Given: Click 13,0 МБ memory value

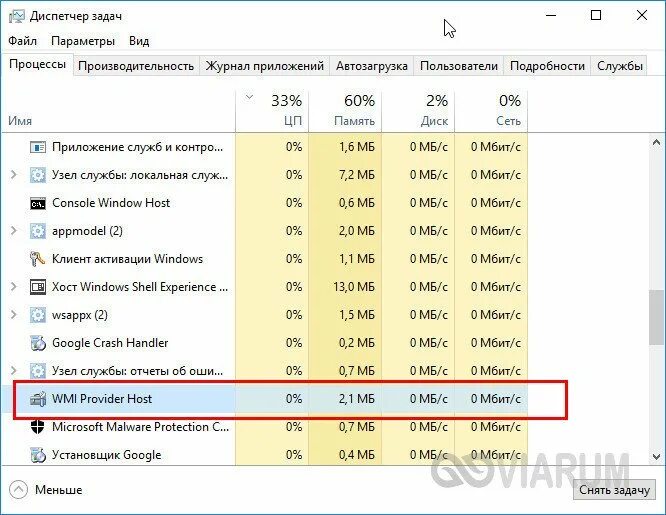Looking at the screenshot, I should pos(354,287).
